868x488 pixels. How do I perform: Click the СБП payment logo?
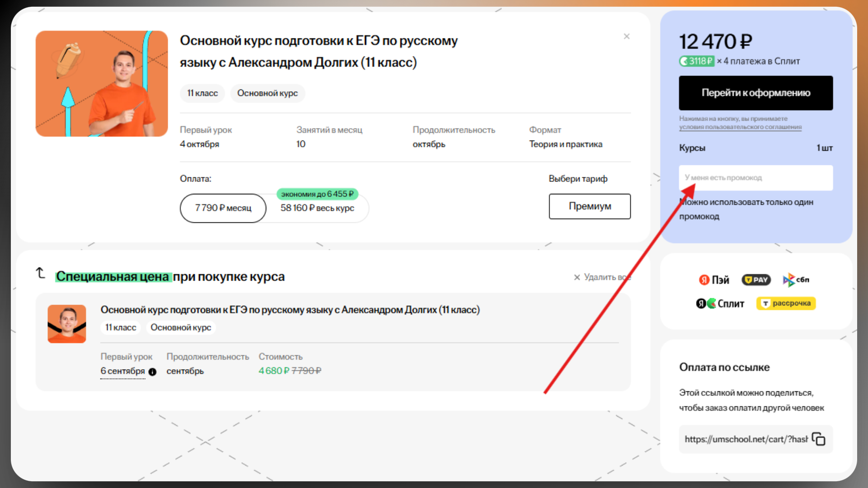[x=796, y=280]
